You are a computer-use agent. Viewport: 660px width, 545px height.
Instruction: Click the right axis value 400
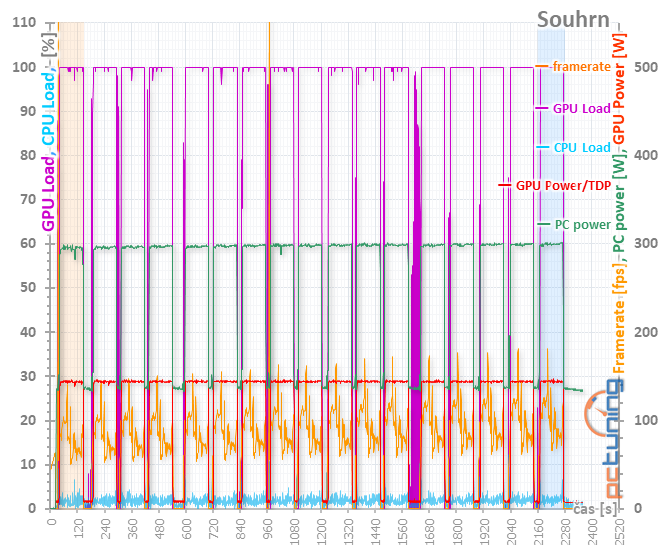click(x=646, y=155)
